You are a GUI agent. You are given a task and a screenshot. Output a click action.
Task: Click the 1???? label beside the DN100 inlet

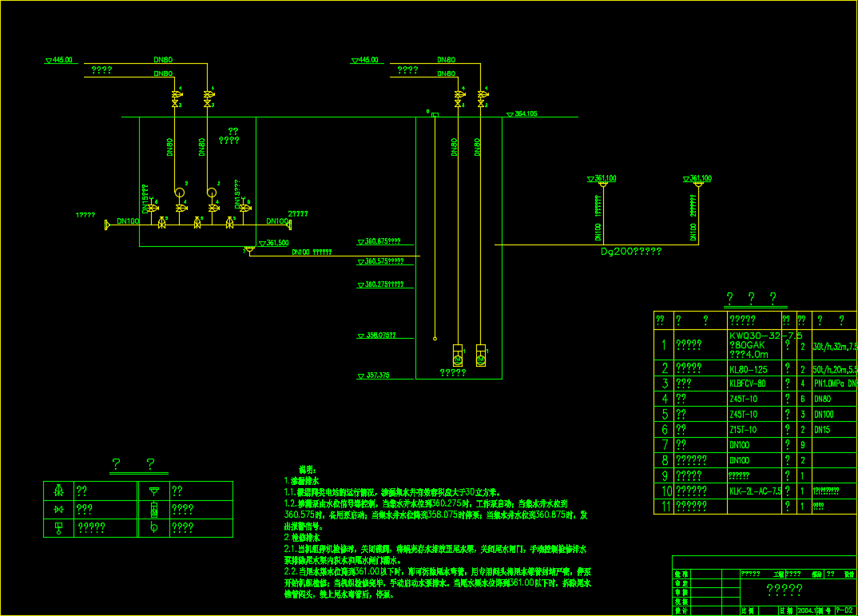[x=85, y=215]
